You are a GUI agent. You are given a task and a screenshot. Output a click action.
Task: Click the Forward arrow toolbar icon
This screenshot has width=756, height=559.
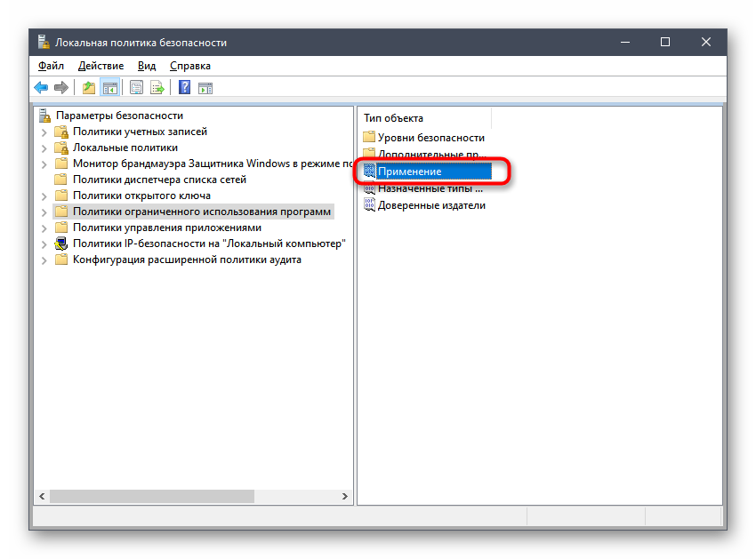[61, 87]
